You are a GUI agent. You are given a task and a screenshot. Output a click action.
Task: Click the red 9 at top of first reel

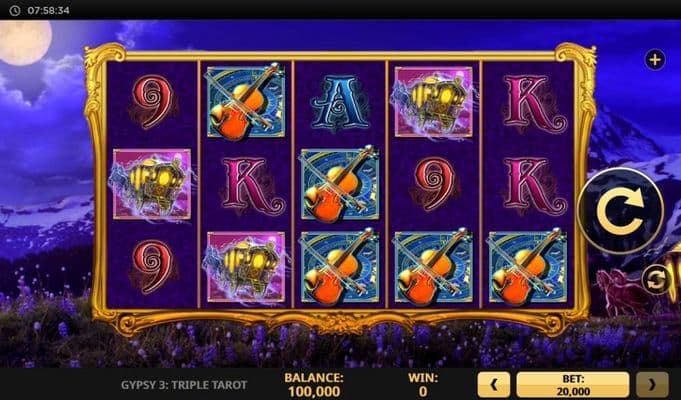pyautogui.click(x=152, y=102)
